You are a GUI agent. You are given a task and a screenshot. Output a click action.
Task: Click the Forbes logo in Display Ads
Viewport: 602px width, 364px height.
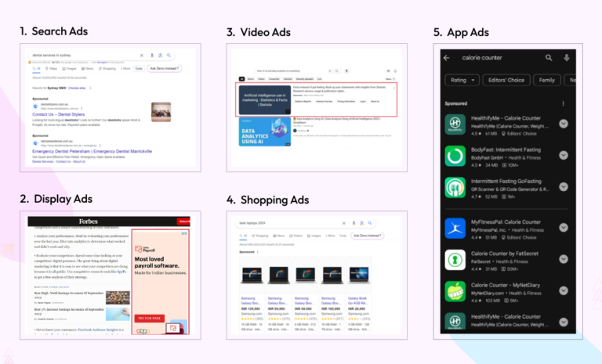89,222
